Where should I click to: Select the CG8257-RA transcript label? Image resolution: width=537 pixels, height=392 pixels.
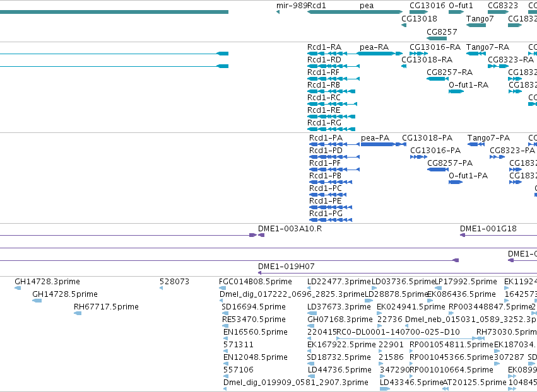(x=450, y=72)
